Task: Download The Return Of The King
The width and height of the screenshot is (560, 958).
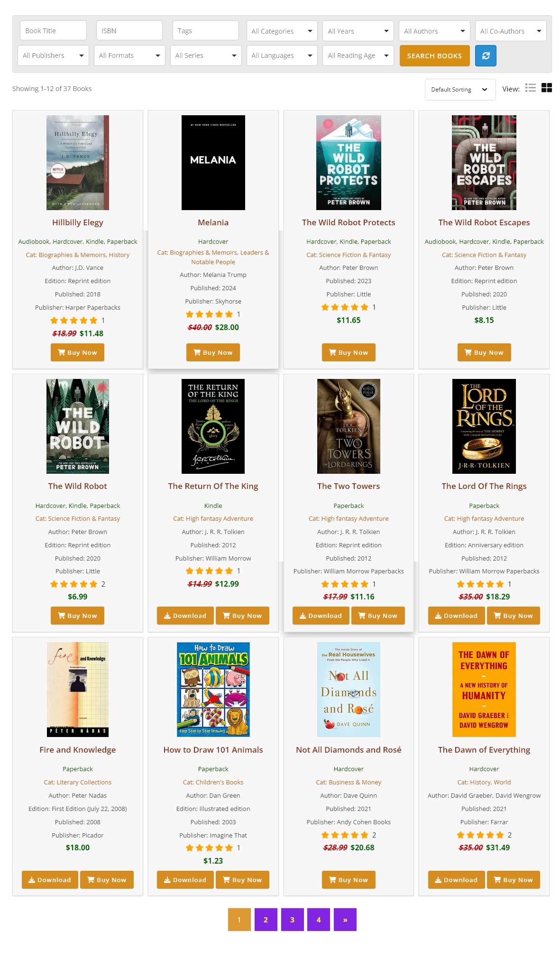Action: [x=185, y=616]
